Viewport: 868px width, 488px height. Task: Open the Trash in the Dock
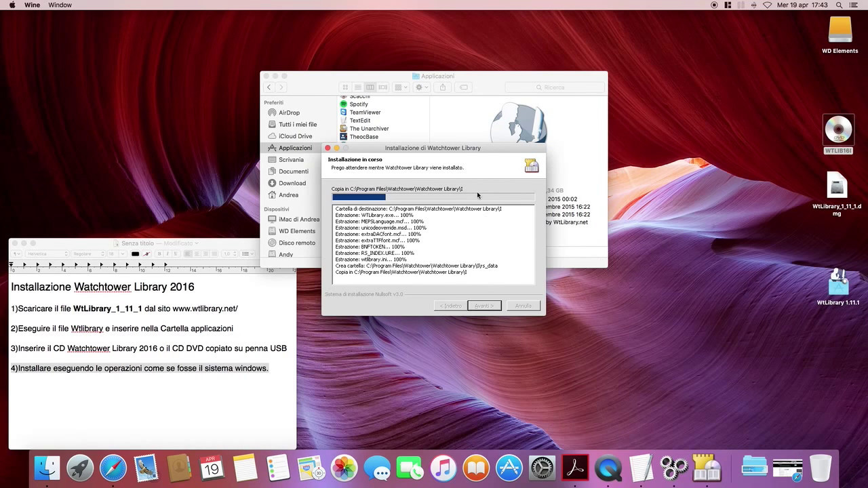tap(821, 468)
